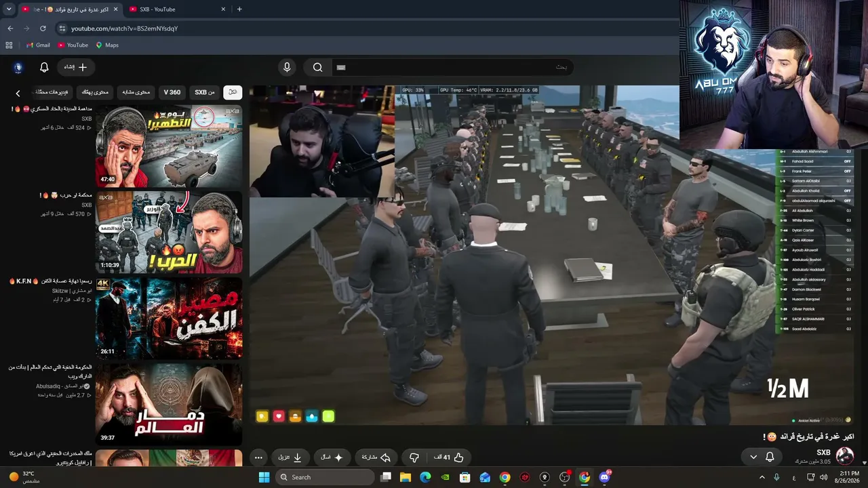Select the V 360 filter chip
This screenshot has width=868, height=488.
pos(172,92)
